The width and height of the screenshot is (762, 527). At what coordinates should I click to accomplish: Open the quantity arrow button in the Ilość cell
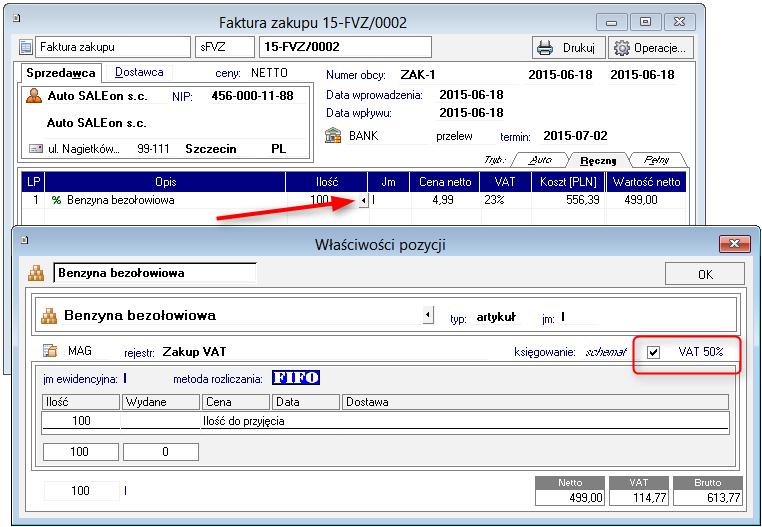tap(363, 201)
